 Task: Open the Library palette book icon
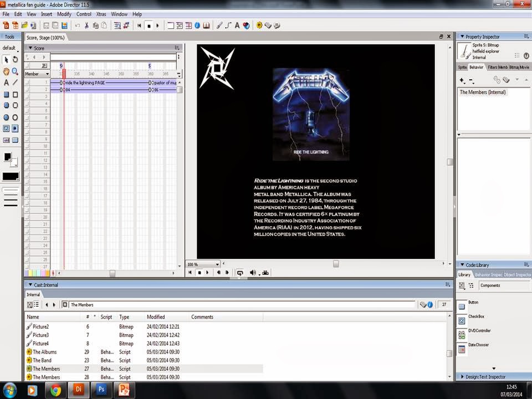pos(206,25)
